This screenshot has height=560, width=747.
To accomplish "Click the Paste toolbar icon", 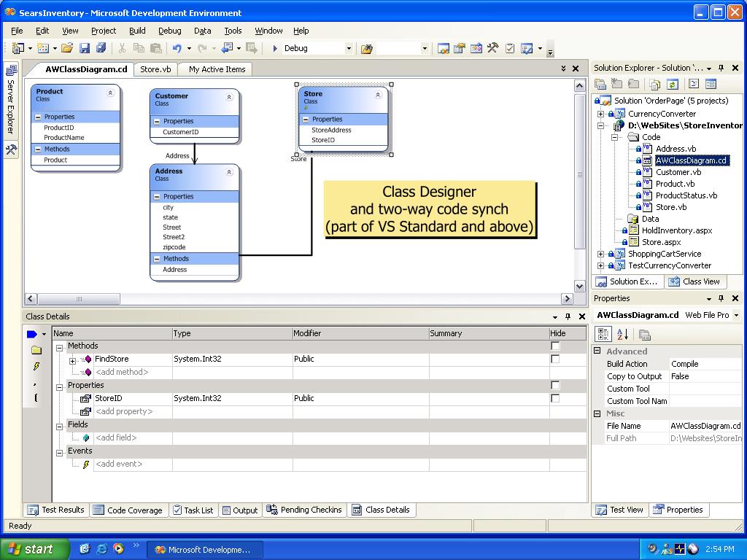I will [156, 48].
